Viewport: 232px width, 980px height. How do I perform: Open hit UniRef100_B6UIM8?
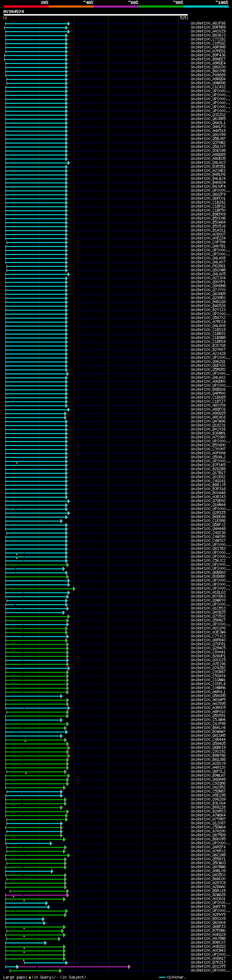(208, 71)
